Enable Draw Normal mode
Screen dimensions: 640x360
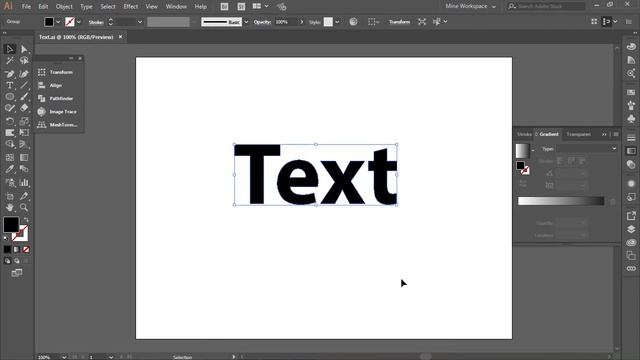point(7,261)
